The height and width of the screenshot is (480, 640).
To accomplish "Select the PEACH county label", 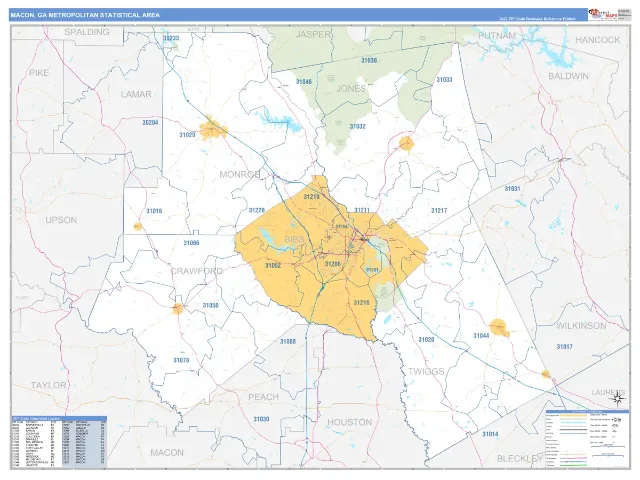I will [264, 397].
